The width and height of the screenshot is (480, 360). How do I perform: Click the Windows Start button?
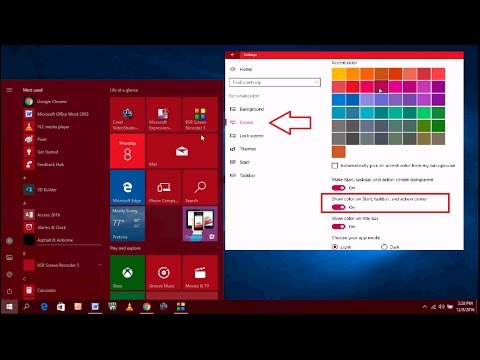pyautogui.click(x=9, y=307)
